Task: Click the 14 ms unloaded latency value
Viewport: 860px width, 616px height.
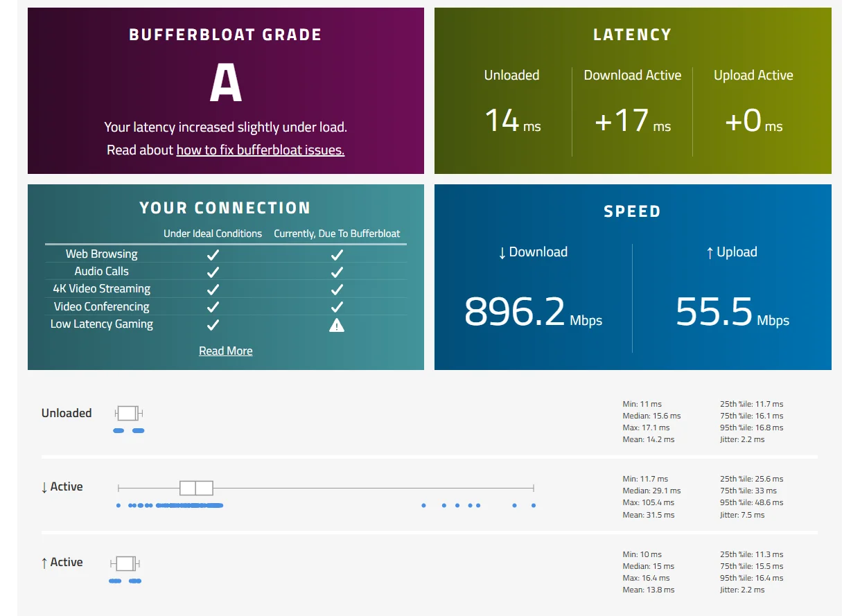Action: coord(512,121)
